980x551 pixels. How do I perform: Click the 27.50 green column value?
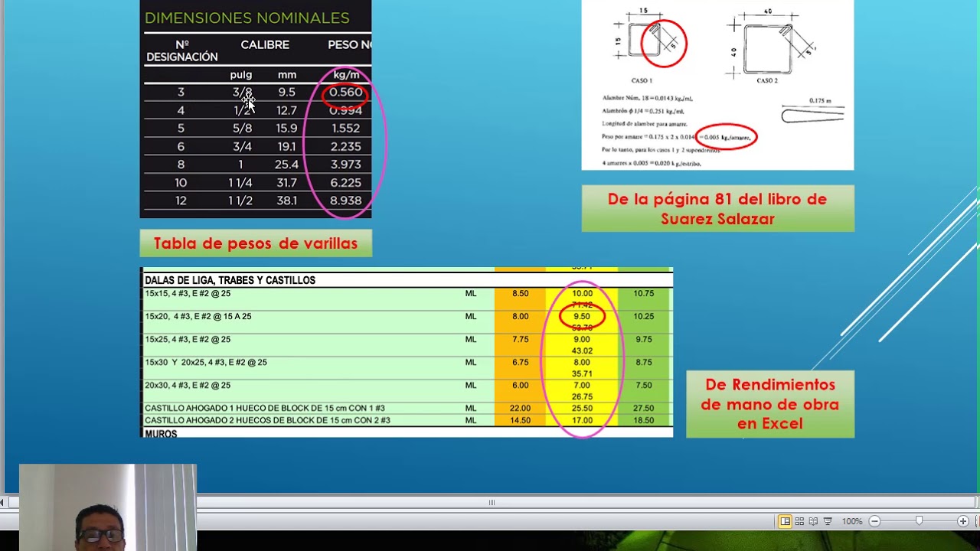pyautogui.click(x=644, y=409)
